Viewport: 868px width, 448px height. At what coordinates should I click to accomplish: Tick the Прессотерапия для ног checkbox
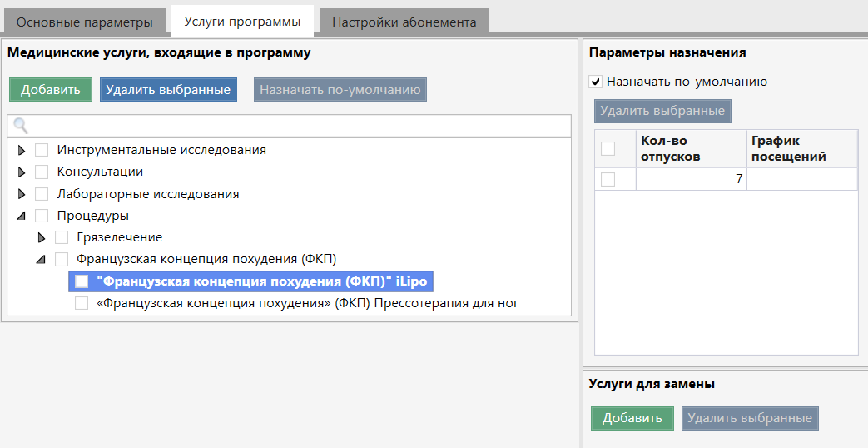(82, 303)
